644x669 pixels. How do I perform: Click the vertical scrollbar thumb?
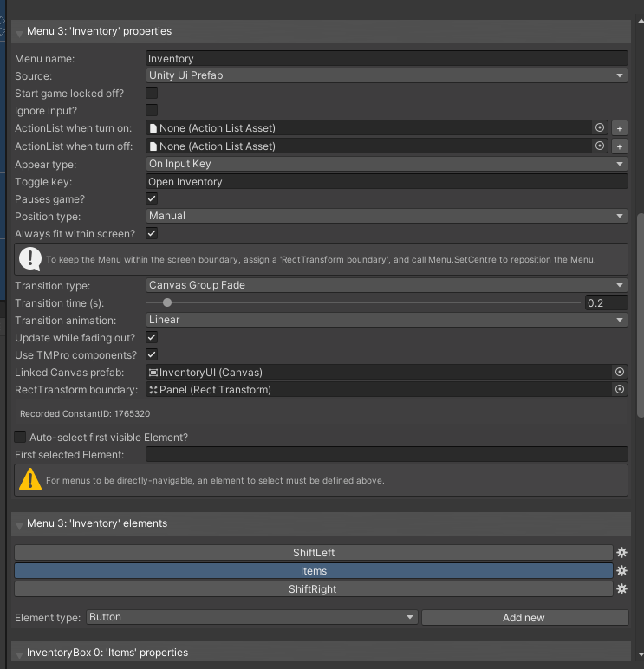click(x=641, y=315)
